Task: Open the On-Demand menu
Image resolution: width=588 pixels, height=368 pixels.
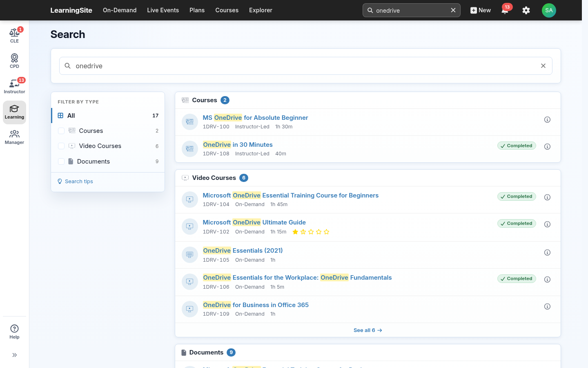Action: click(120, 10)
